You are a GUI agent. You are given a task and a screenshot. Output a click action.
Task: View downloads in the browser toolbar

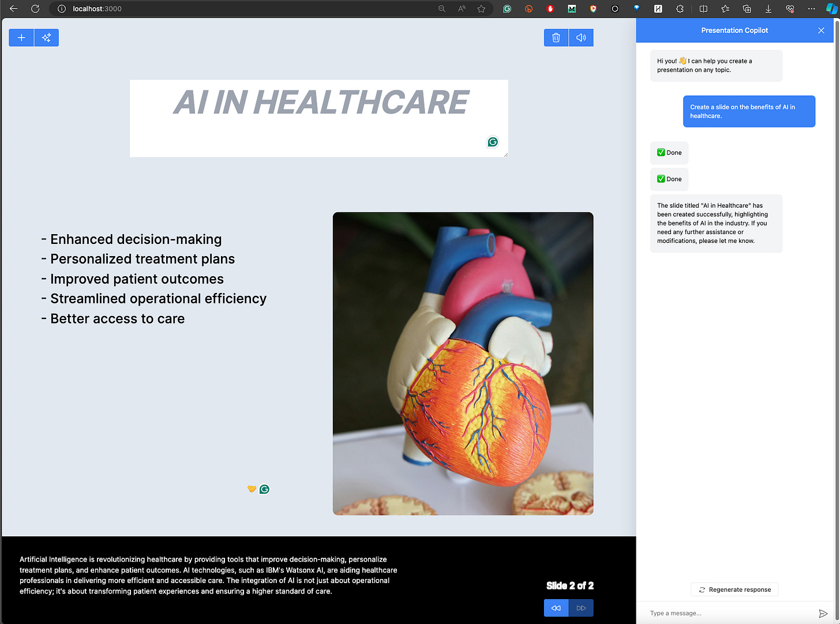pyautogui.click(x=768, y=9)
